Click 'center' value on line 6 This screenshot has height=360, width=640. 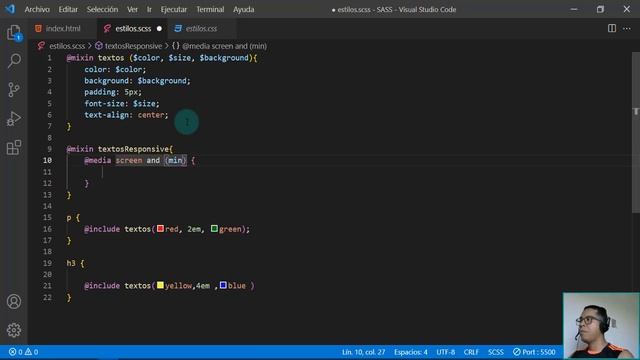tap(151, 115)
